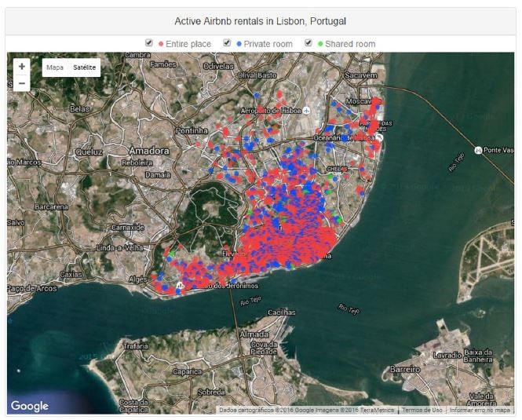This screenshot has height=420, width=522.
Task: Click the Trafaria map label
Action: tap(136, 345)
